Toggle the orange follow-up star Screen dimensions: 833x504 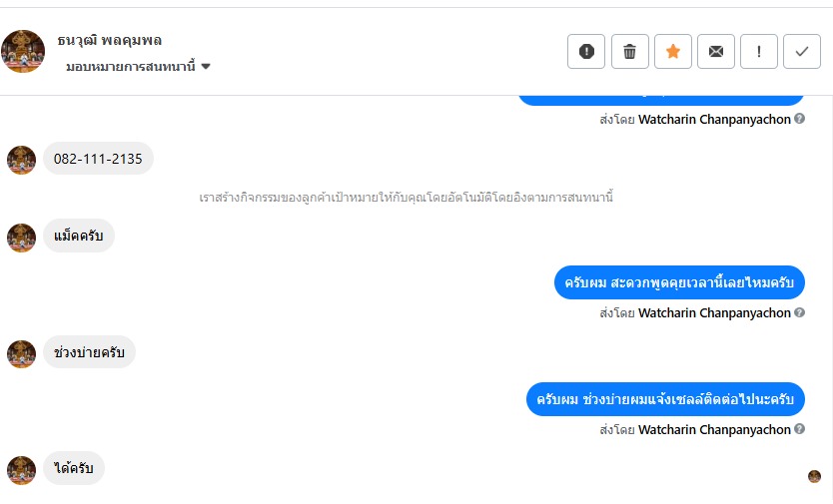tap(673, 52)
